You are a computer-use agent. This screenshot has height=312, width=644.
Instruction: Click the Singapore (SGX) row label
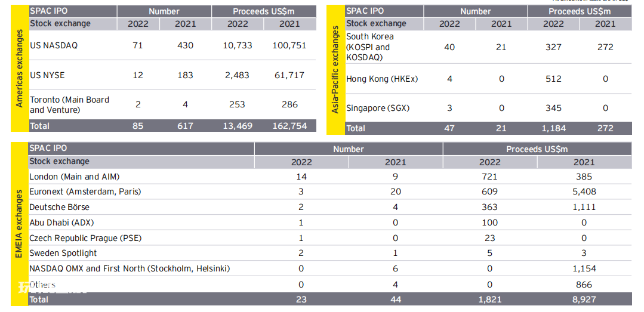pyautogui.click(x=378, y=109)
